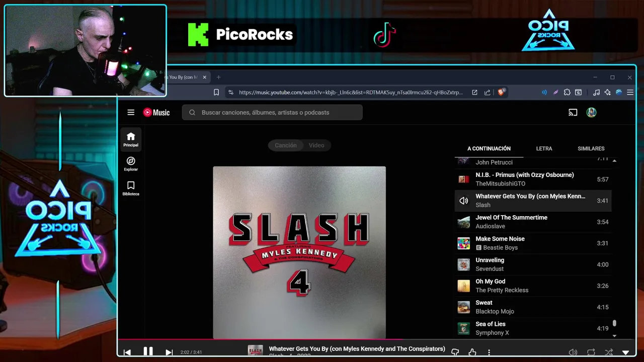Select Jewel Of The Summertime in queue
Screen dimensions: 644x362
533,222
